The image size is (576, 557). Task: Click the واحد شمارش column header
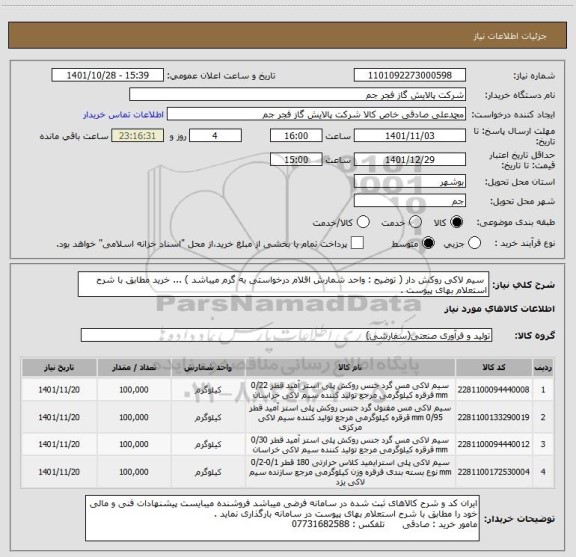pyautogui.click(x=208, y=367)
